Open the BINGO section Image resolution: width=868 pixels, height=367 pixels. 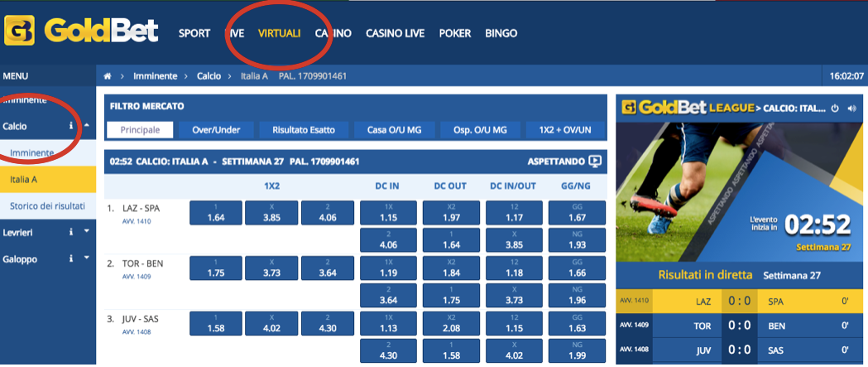point(501,33)
